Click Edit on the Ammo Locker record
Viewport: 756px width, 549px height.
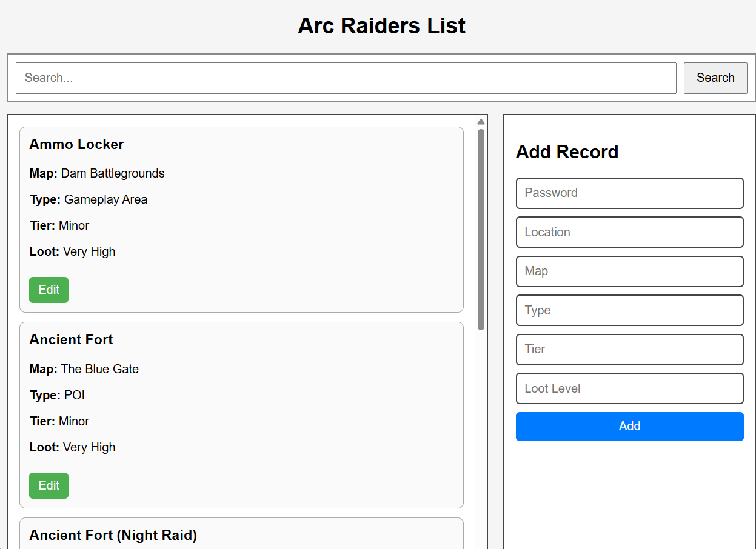click(x=49, y=290)
